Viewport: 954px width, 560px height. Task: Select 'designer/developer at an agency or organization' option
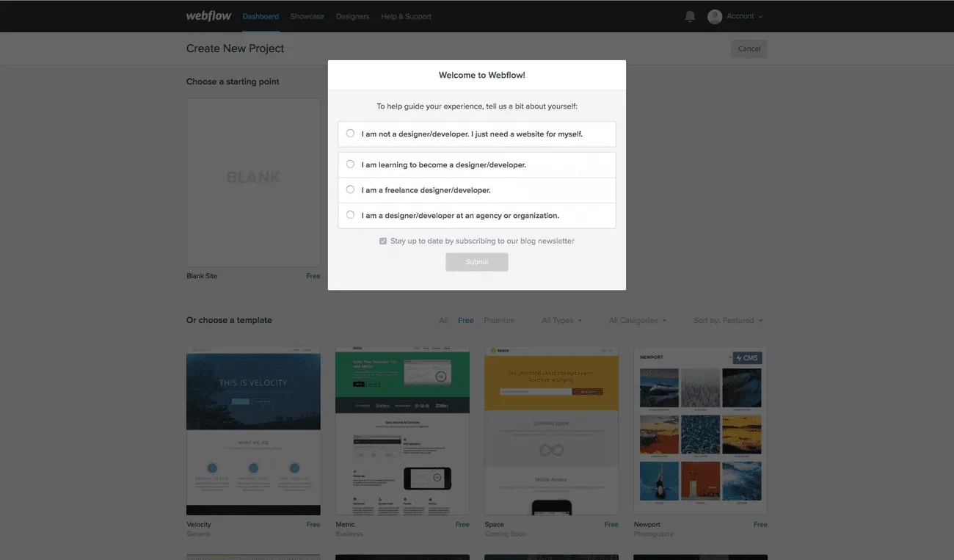click(x=350, y=215)
